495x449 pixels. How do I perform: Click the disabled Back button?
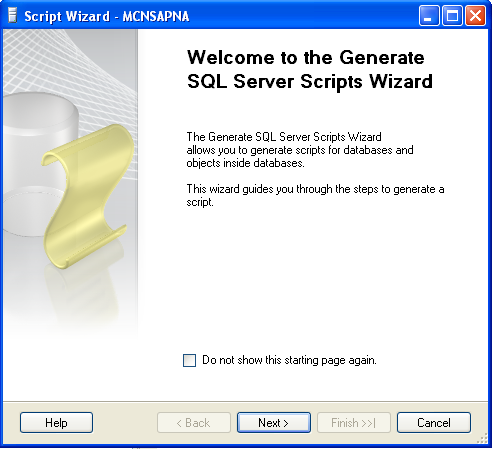[194, 423]
